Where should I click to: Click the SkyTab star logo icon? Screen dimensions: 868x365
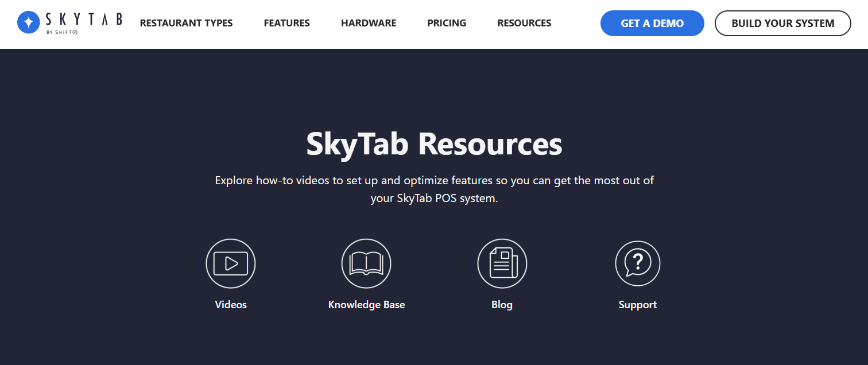tap(28, 22)
